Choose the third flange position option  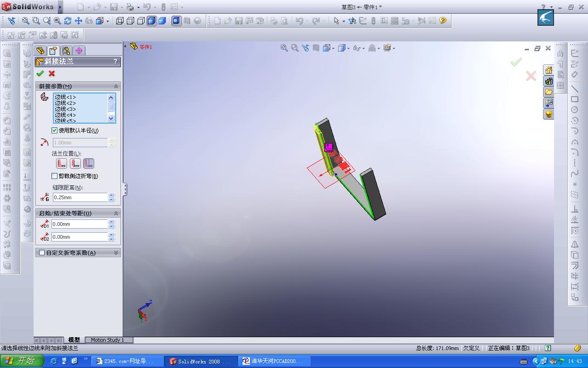coord(89,163)
